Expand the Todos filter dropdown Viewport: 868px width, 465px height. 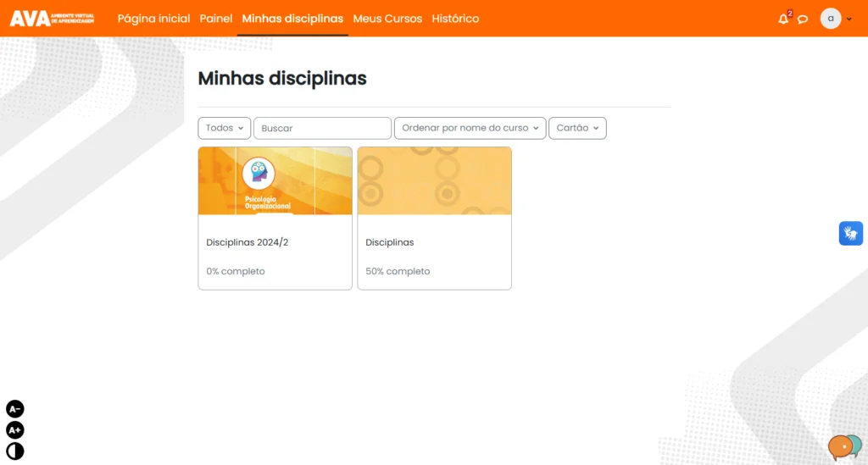coord(224,128)
